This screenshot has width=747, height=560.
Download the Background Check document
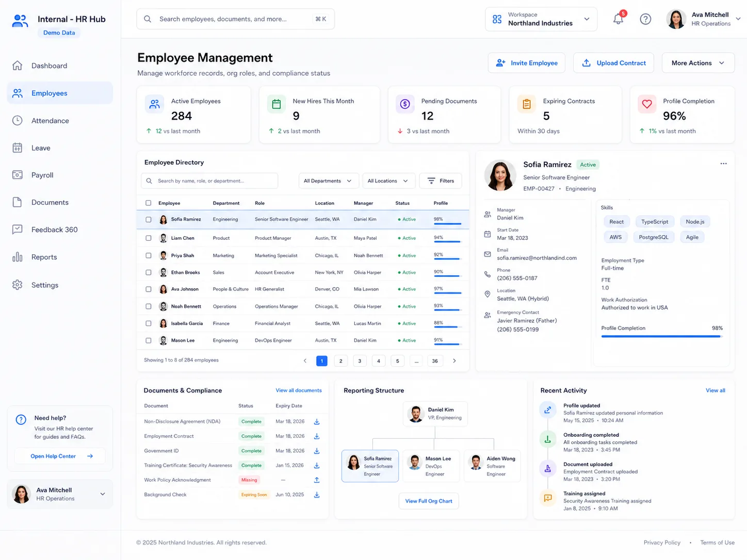pos(317,495)
